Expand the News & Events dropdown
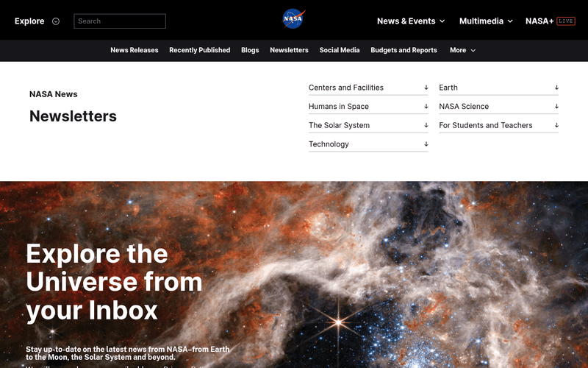The width and height of the screenshot is (588, 368). point(411,21)
